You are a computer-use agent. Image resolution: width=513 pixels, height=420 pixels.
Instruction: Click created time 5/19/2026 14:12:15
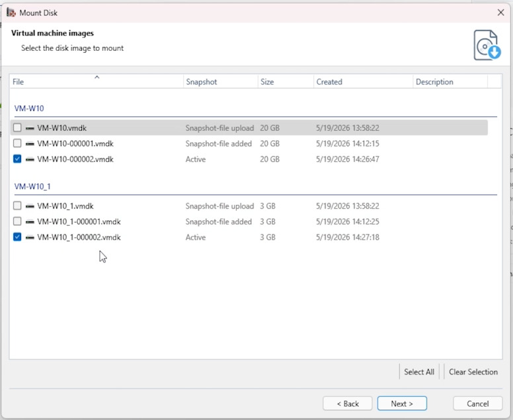click(x=348, y=144)
